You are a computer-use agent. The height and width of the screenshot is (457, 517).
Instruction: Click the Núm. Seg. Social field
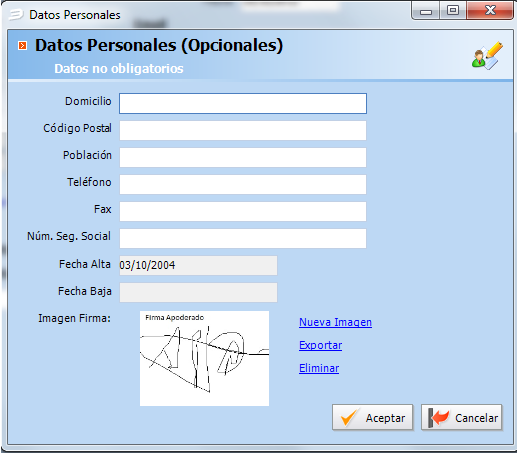point(243,238)
